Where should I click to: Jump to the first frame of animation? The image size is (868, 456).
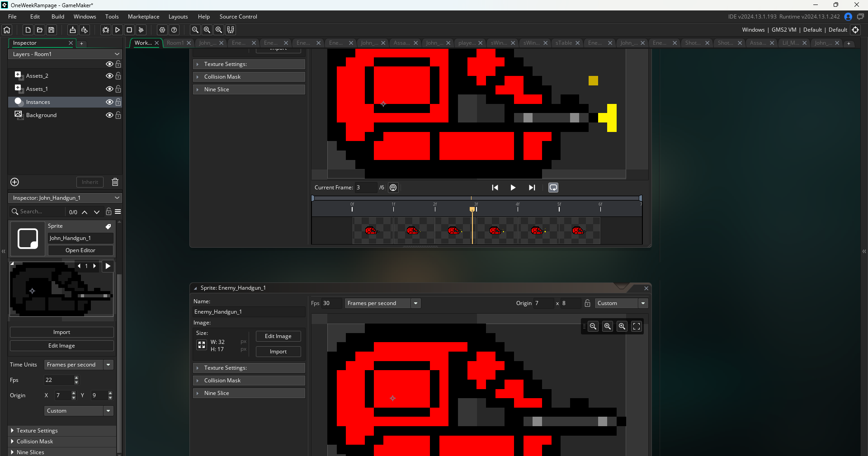(495, 188)
